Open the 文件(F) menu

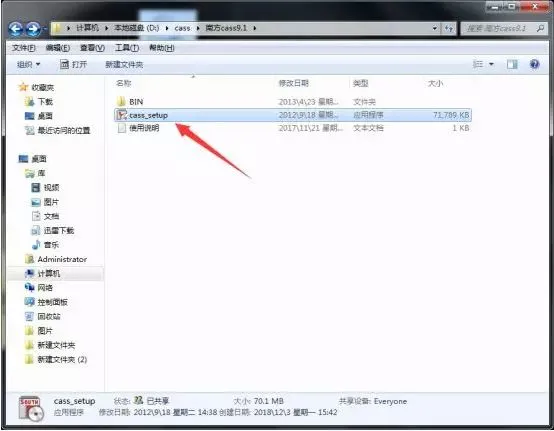pyautogui.click(x=24, y=48)
